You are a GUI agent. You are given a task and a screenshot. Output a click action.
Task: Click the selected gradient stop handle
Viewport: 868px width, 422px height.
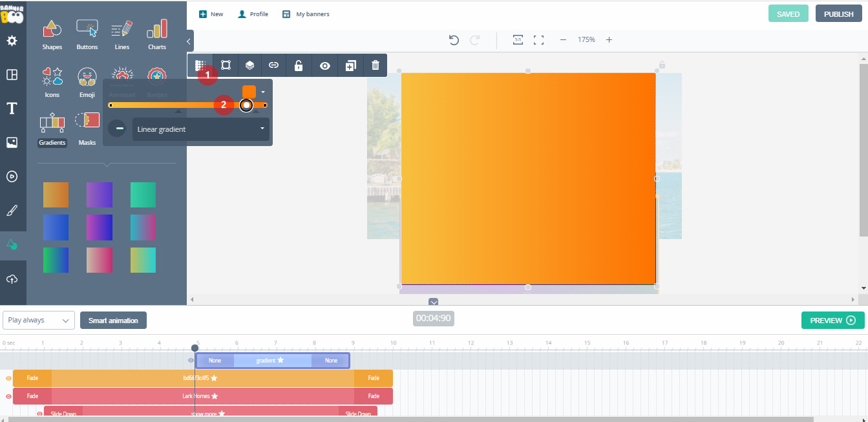[x=246, y=105]
